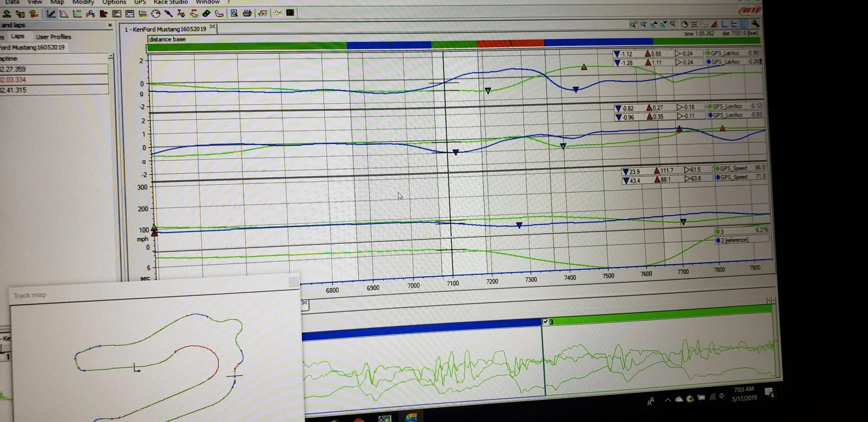
Task: Open the Map menu
Action: 57,2
